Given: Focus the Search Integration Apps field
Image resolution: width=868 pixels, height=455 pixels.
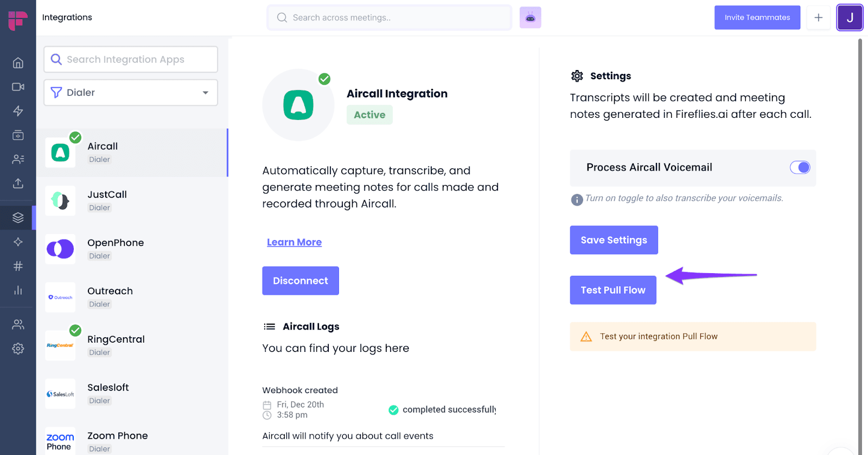Looking at the screenshot, I should tap(131, 59).
